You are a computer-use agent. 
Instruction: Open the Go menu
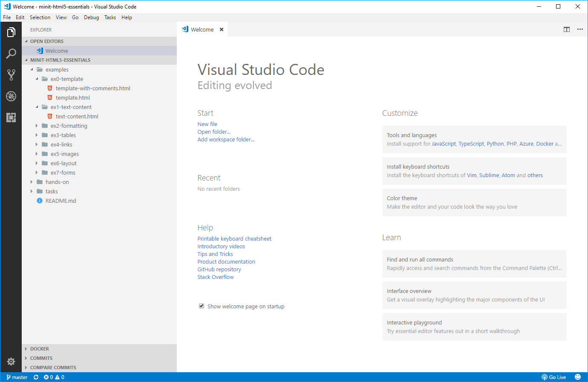(x=75, y=17)
